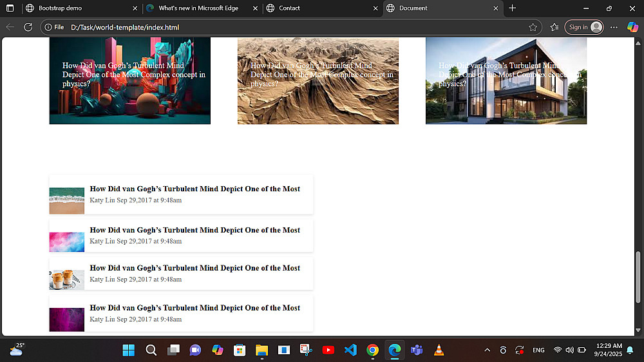Close the What's new in Microsoft Edge tab

coord(255,8)
